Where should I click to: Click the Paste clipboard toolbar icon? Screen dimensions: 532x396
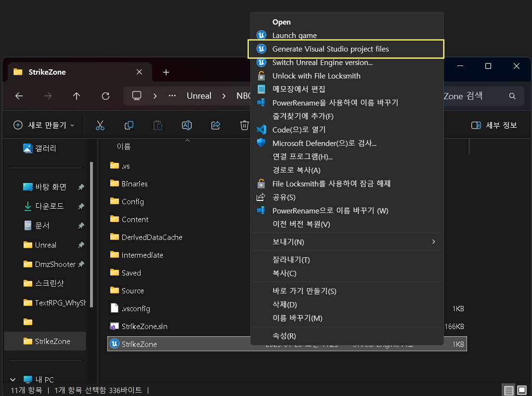click(158, 125)
